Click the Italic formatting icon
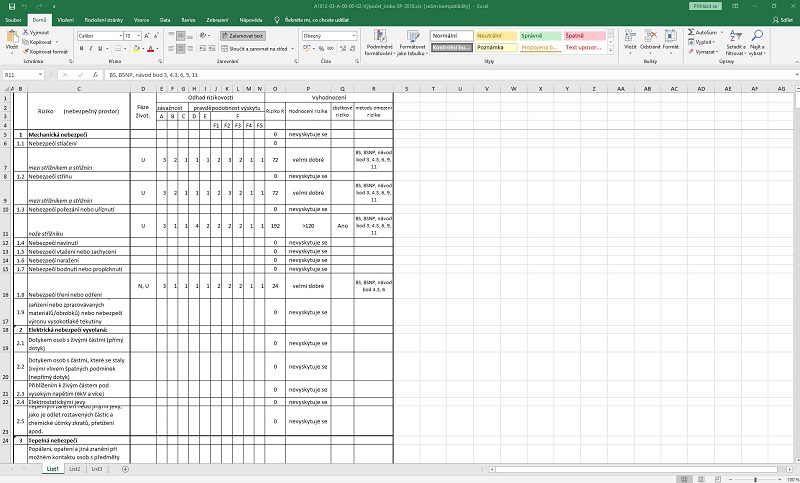The height and width of the screenshot is (483, 800). click(x=90, y=48)
